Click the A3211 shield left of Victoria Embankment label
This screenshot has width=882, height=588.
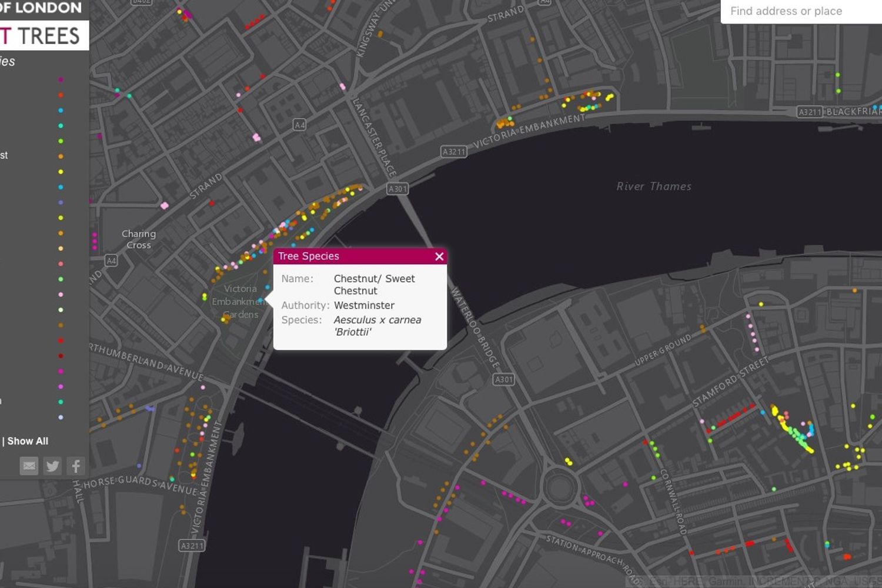pos(453,152)
